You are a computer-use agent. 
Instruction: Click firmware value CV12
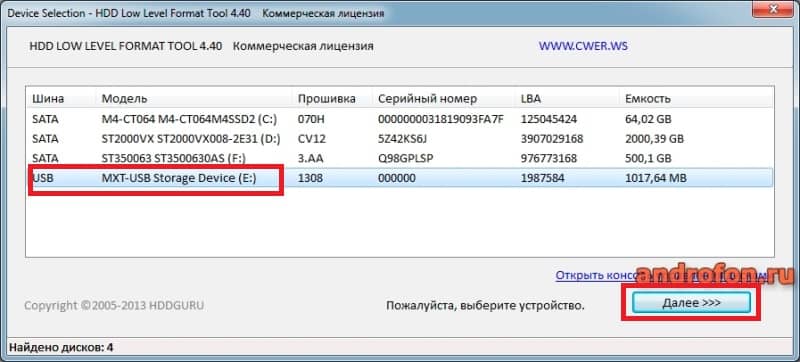point(311,139)
